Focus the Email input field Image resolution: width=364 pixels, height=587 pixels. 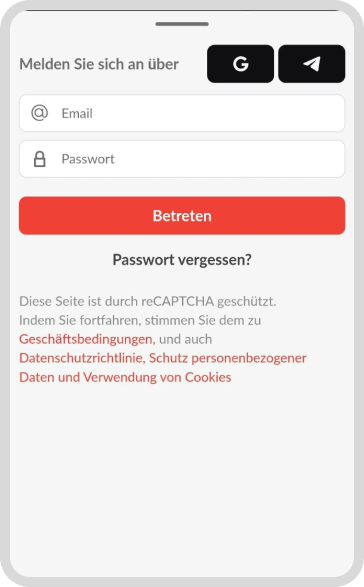click(182, 113)
